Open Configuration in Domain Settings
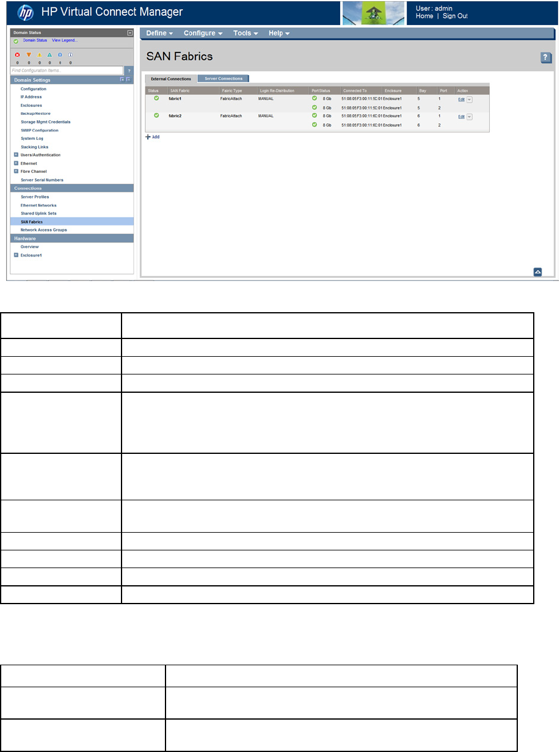 click(33, 89)
